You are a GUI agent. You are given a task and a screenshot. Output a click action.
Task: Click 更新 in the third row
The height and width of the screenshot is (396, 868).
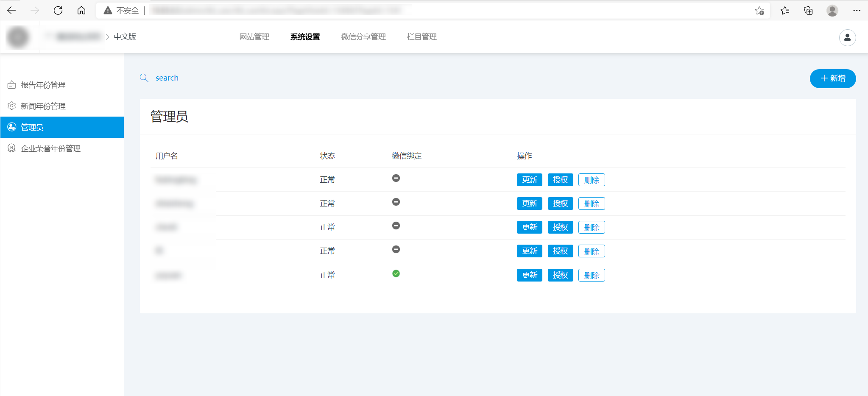point(530,227)
